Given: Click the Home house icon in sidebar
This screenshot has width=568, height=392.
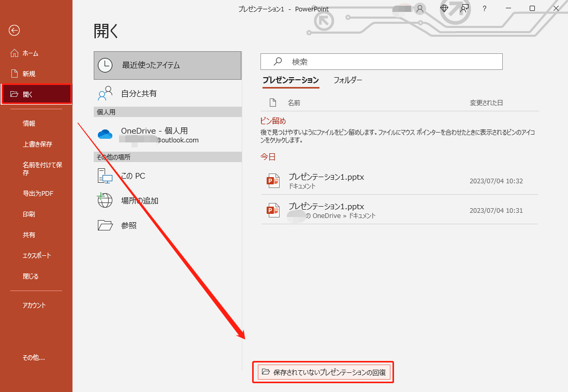Looking at the screenshot, I should tap(14, 53).
